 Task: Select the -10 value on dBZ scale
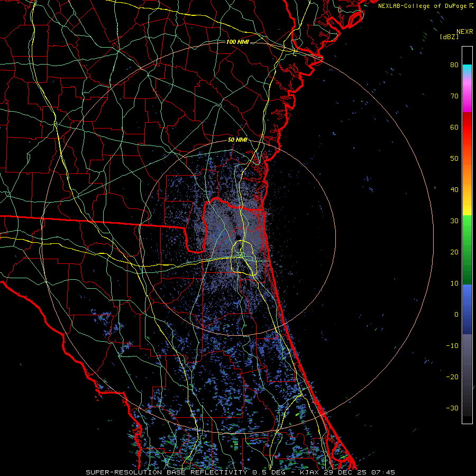coord(452,346)
